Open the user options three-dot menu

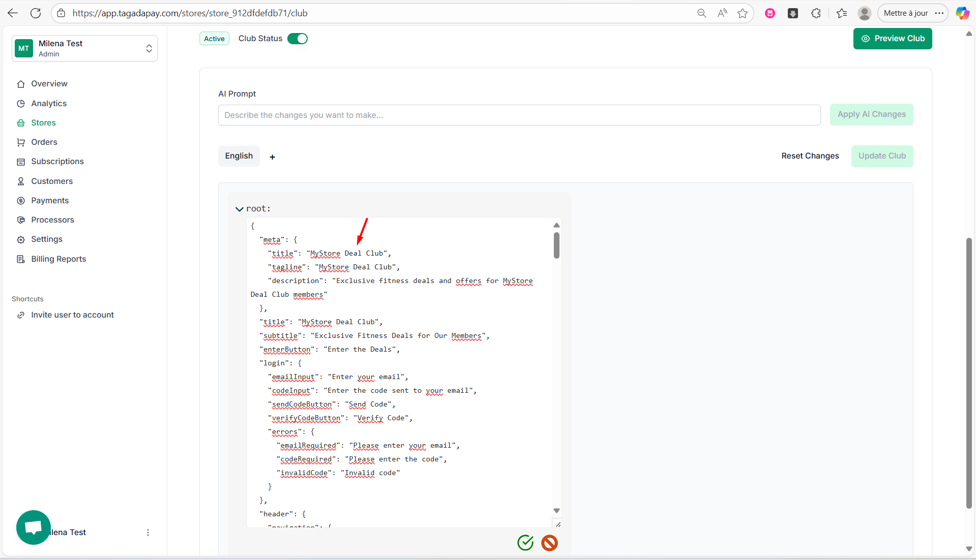pyautogui.click(x=148, y=532)
